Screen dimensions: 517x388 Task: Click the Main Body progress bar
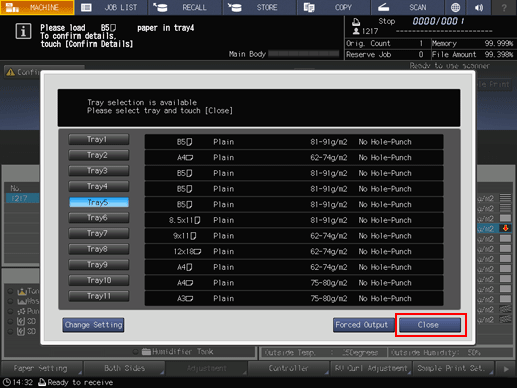pyautogui.click(x=304, y=54)
